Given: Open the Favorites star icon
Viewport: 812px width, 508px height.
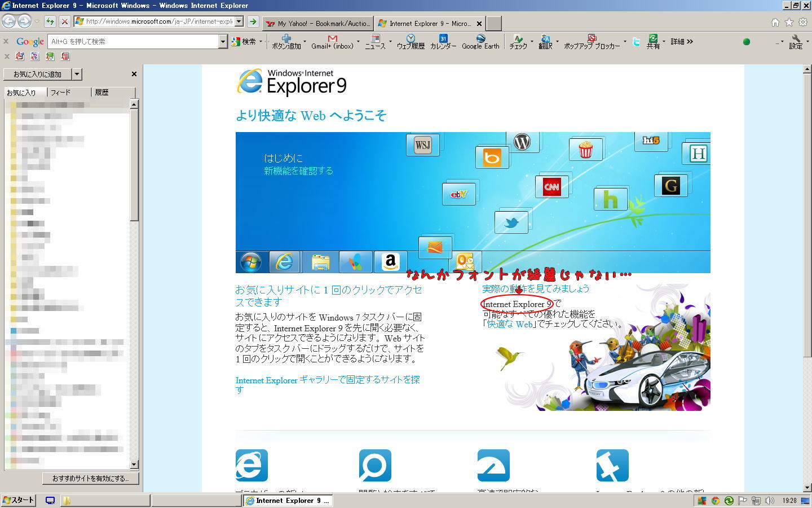Looking at the screenshot, I should pos(789,23).
